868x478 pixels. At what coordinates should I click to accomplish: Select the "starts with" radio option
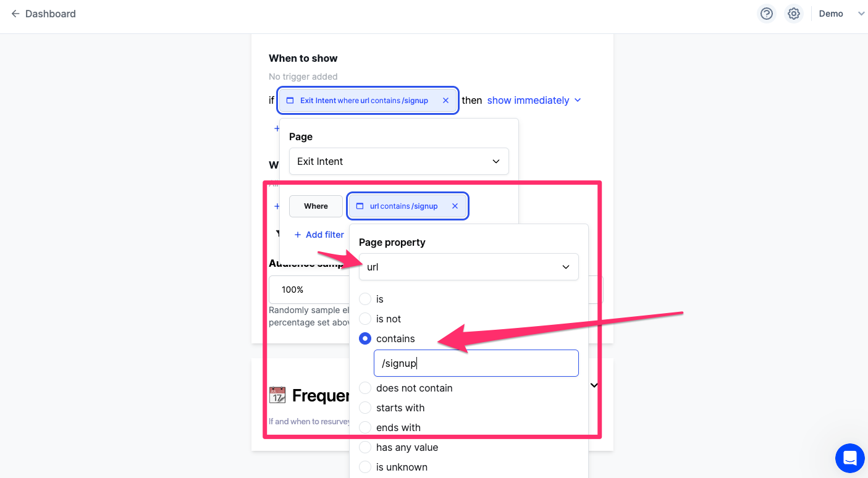(x=365, y=408)
